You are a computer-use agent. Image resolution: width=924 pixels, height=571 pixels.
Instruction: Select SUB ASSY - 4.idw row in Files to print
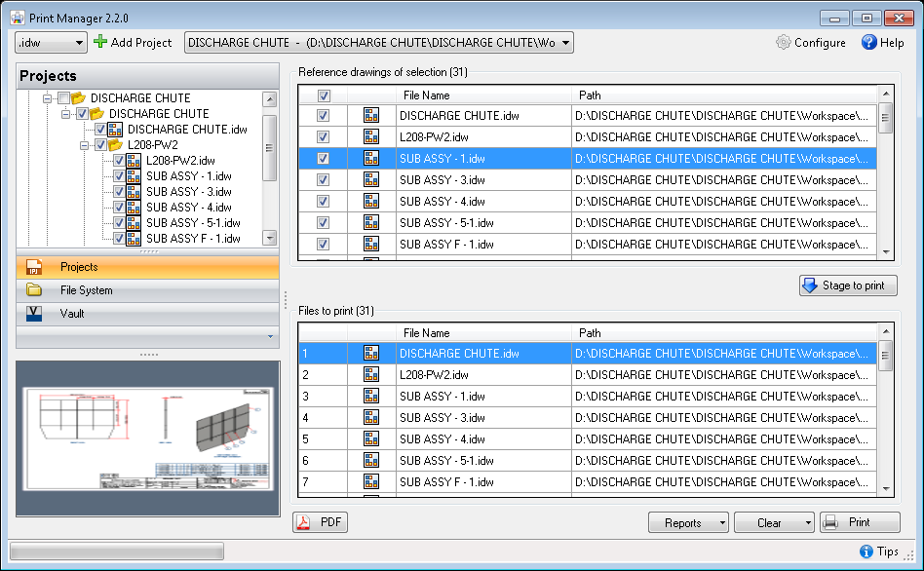pyautogui.click(x=588, y=439)
